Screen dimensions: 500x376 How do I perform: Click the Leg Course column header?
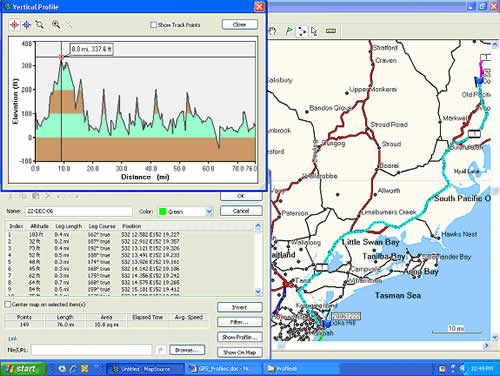coord(102,226)
